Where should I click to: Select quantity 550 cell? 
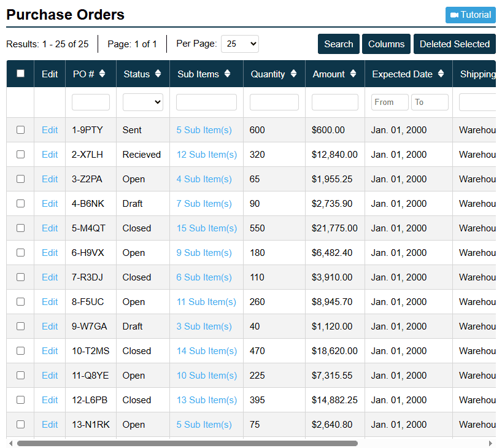[x=274, y=228]
